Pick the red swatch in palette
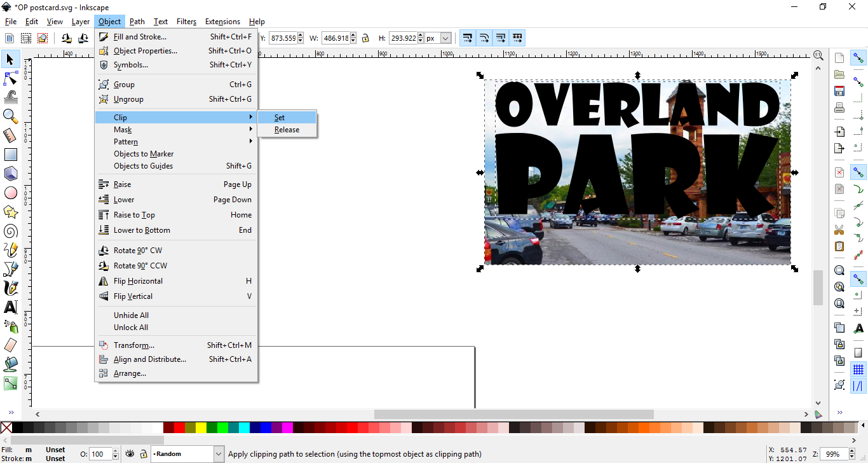Viewport: 868px width, 463px height. [179, 428]
